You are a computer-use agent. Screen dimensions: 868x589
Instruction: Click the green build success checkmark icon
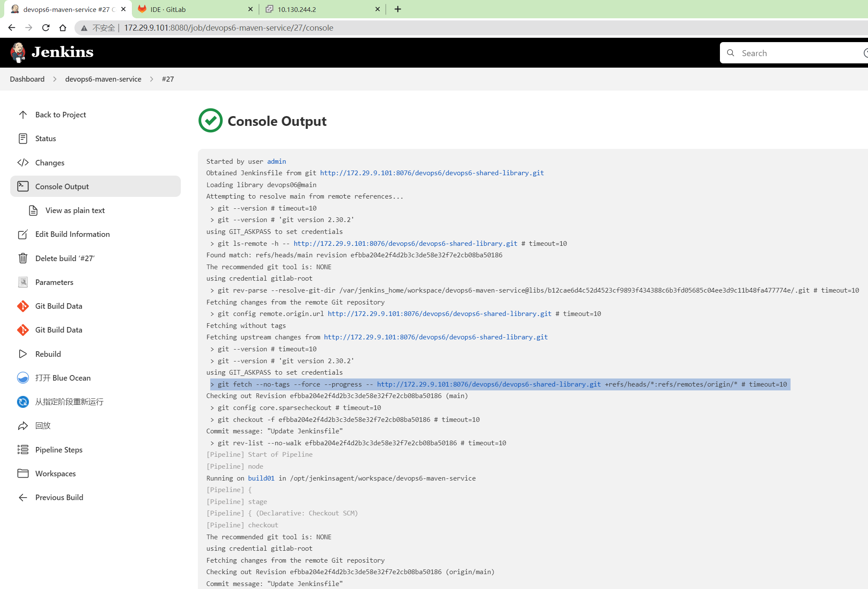click(x=211, y=120)
